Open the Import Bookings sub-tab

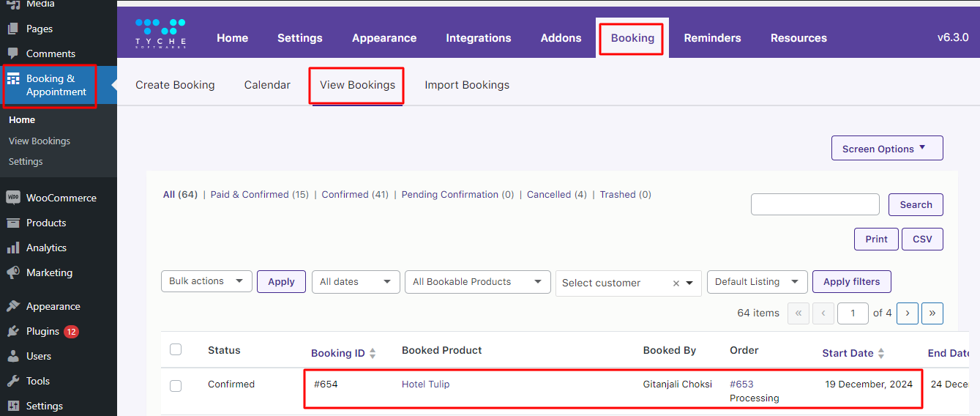[x=467, y=85]
